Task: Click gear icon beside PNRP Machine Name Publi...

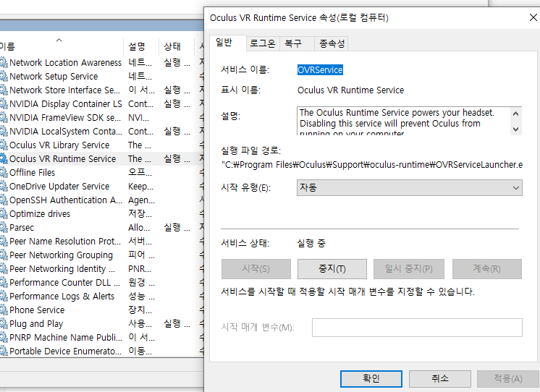Action: 4,337
